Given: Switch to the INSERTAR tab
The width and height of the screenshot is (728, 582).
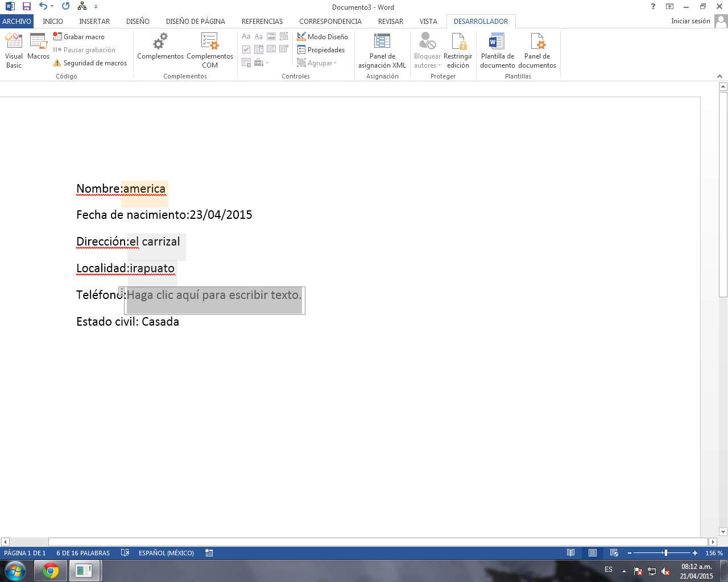Looking at the screenshot, I should 94,21.
